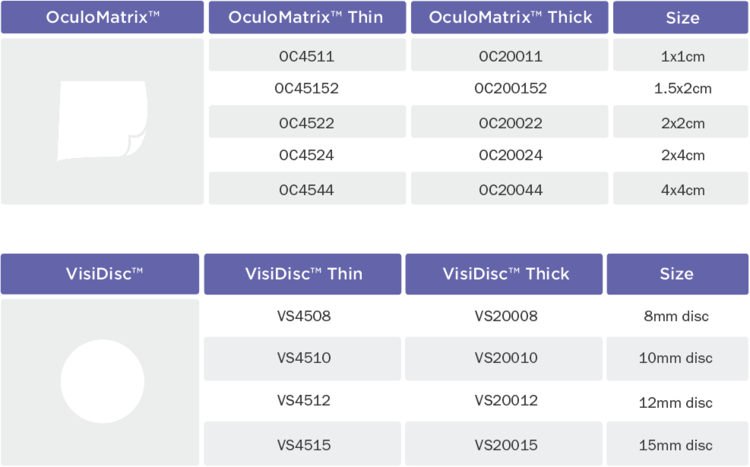Image resolution: width=750 pixels, height=467 pixels.
Task: Select product code VS4508
Action: pyautogui.click(x=303, y=316)
